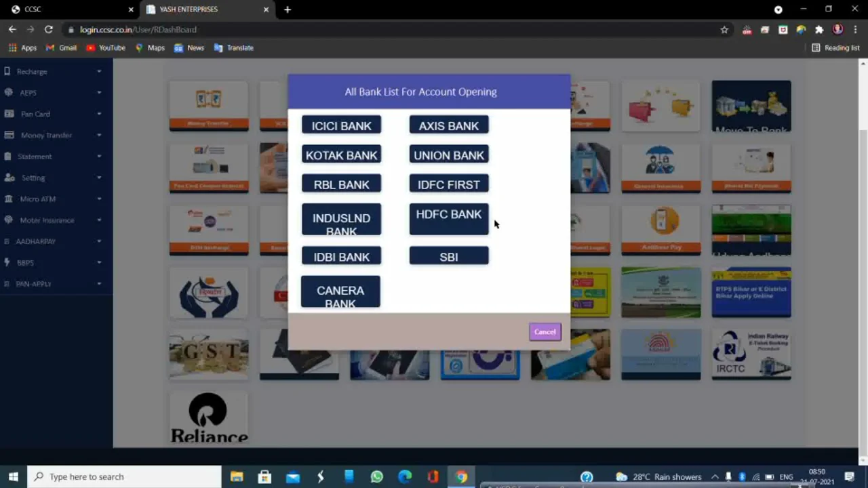
Task: Reload the current page
Action: pyautogui.click(x=49, y=29)
